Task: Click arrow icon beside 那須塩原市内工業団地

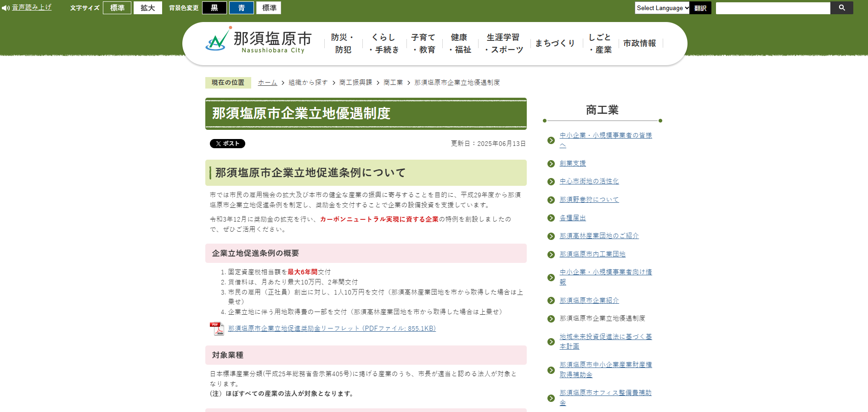Action: [551, 255]
